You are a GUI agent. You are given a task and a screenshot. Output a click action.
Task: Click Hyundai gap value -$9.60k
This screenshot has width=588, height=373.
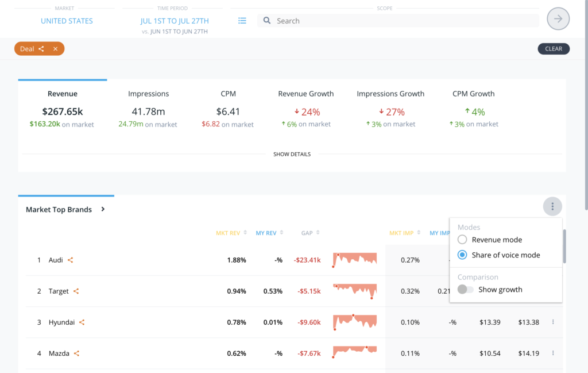point(309,322)
